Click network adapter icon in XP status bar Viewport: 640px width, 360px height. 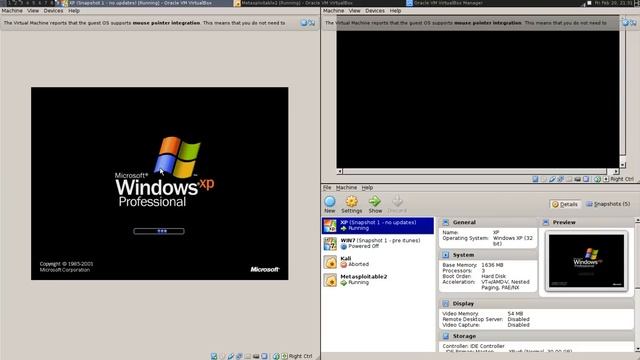tap(239, 356)
